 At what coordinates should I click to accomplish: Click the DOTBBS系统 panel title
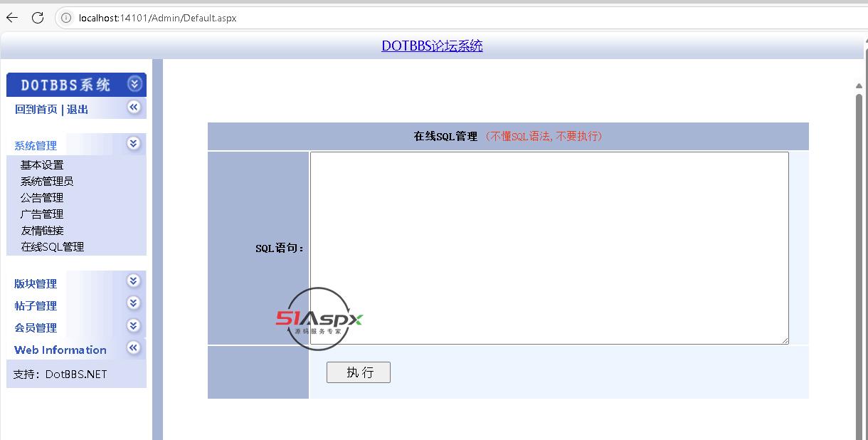pyautogui.click(x=65, y=85)
